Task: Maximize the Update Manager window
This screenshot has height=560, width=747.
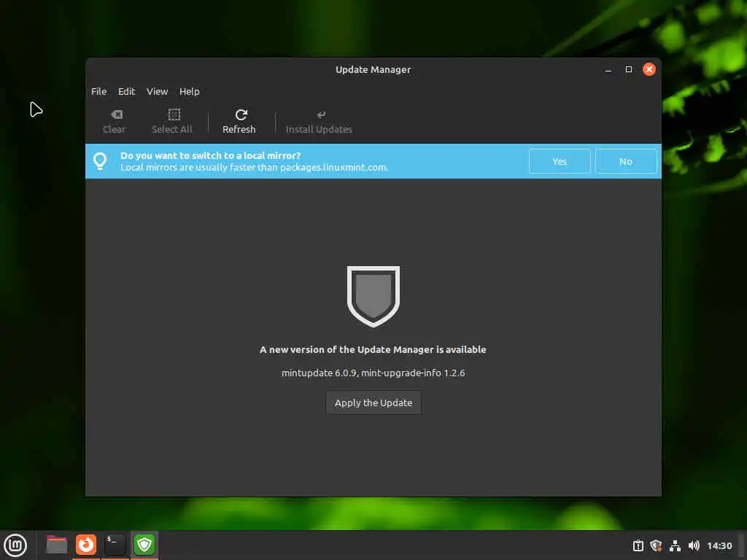Action: (629, 69)
